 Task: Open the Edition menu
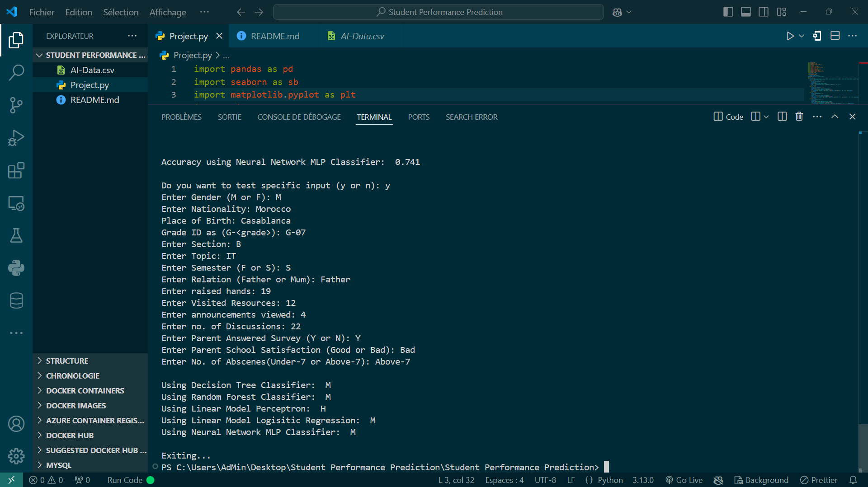point(79,12)
